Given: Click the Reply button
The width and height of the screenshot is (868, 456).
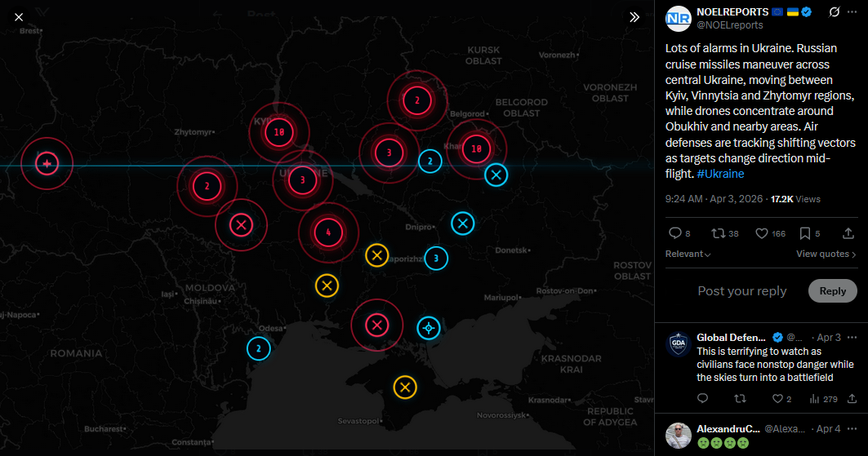Looking at the screenshot, I should point(833,290).
